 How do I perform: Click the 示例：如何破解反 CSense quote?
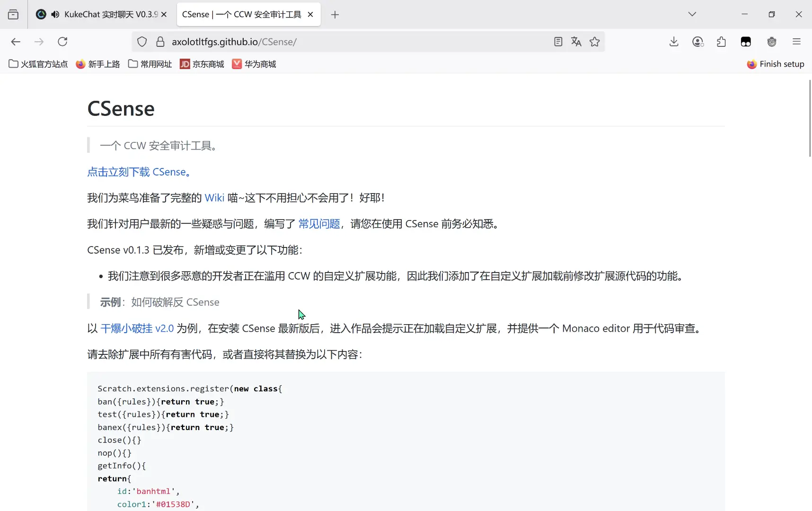pos(159,302)
